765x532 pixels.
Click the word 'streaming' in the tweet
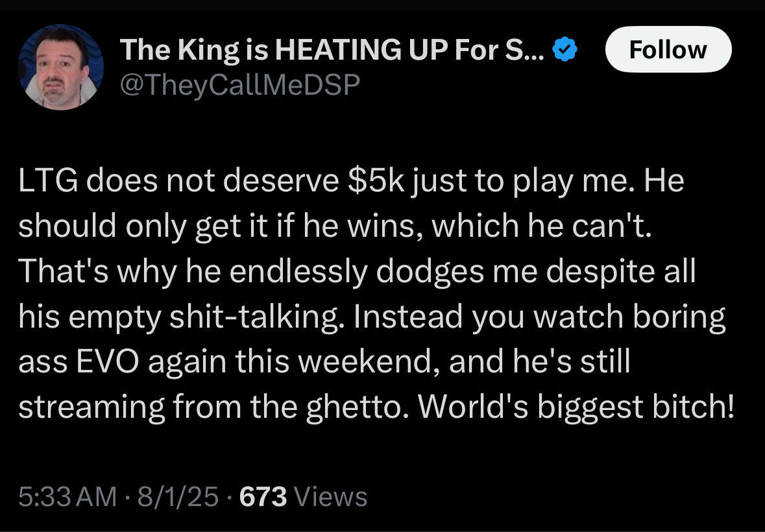point(91,407)
